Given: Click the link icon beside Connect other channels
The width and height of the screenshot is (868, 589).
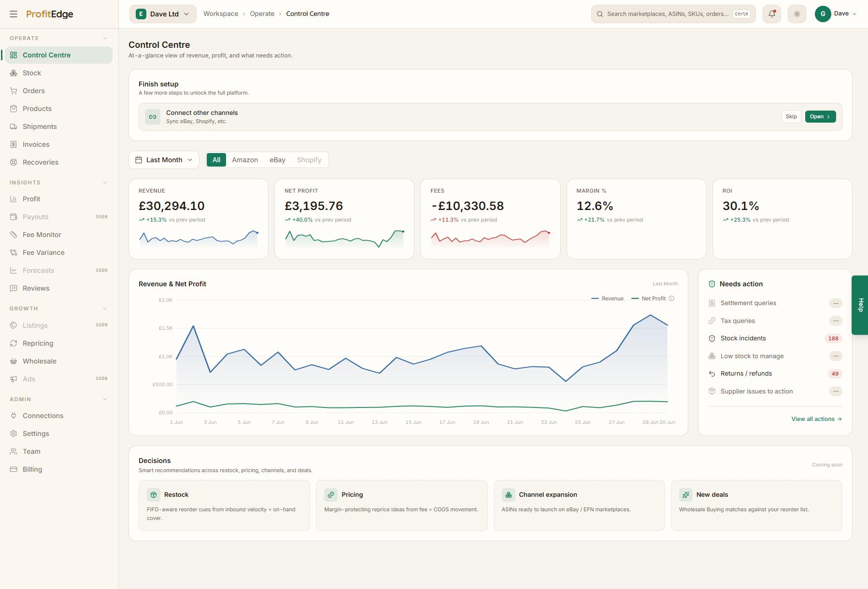Looking at the screenshot, I should click(153, 117).
